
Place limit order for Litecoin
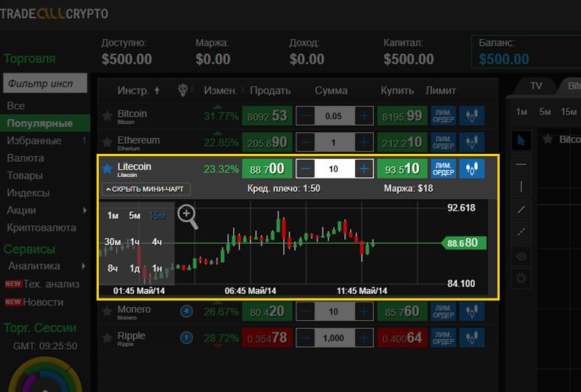pyautogui.click(x=444, y=169)
